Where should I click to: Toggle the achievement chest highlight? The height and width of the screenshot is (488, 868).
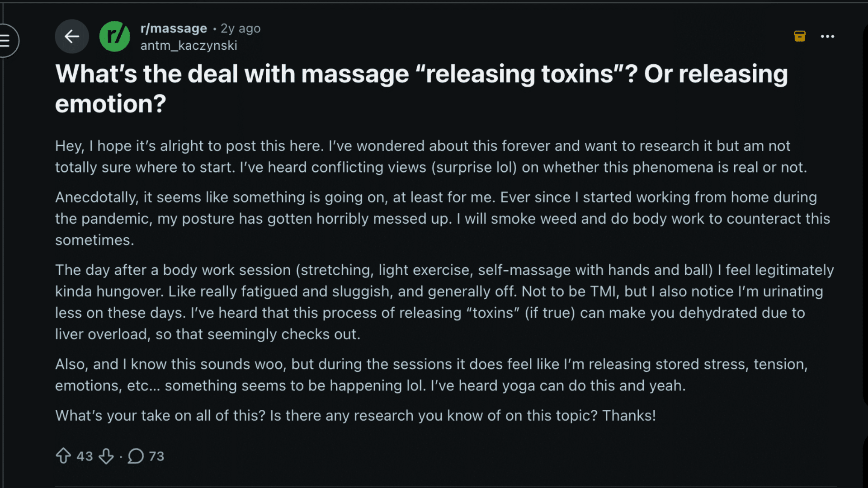coord(800,36)
